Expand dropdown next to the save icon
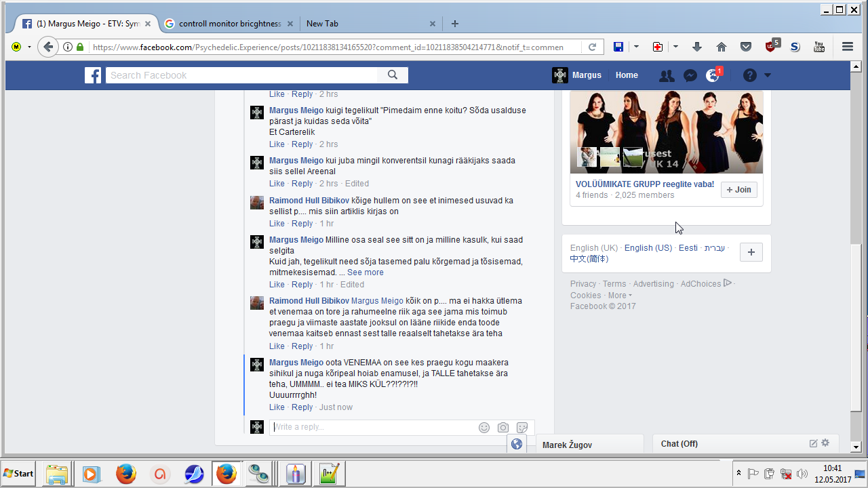The width and height of the screenshot is (868, 488). click(636, 47)
